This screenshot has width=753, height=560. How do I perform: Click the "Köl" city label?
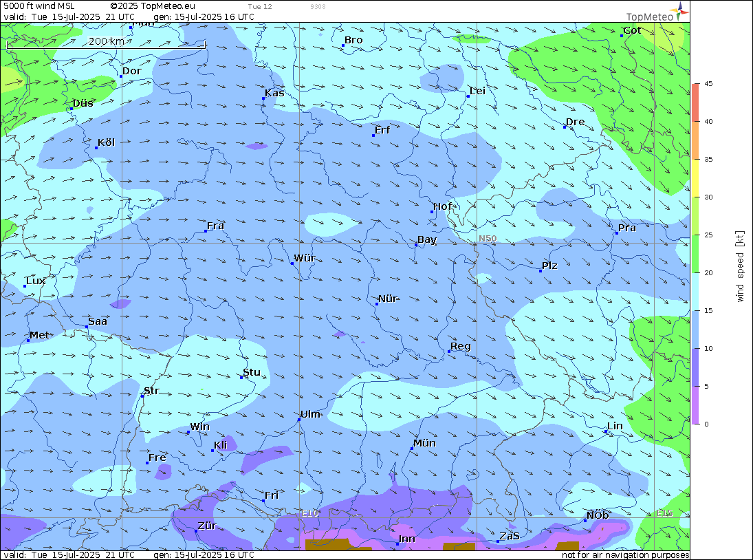(106, 142)
